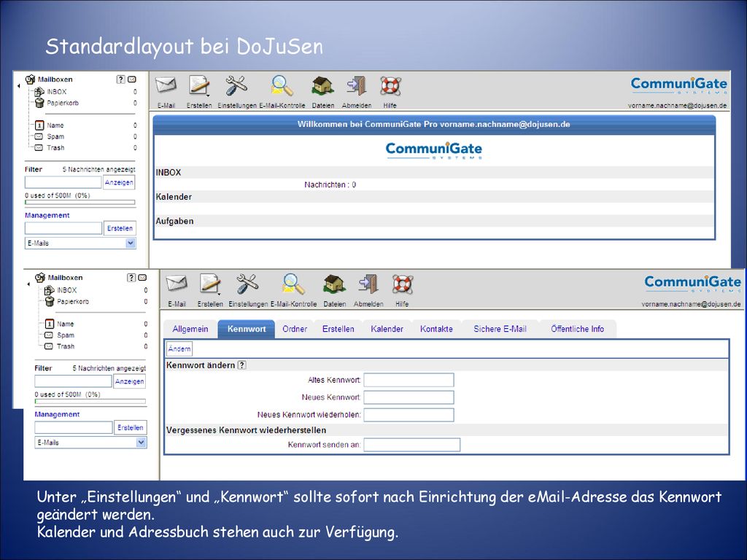747x560 pixels.
Task: Click Anzeigen filter button in lower sidebar
Action: pos(129,381)
